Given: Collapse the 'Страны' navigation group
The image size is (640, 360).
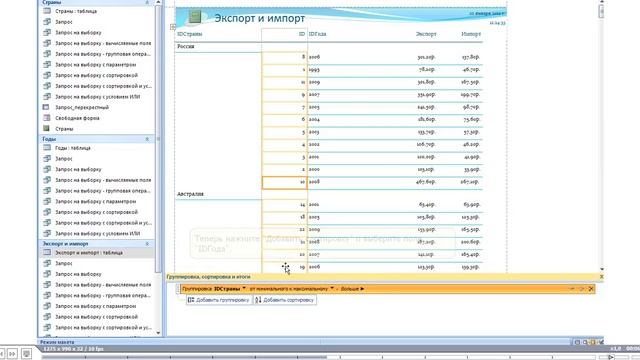Looking at the screenshot, I should pyautogui.click(x=147, y=2).
